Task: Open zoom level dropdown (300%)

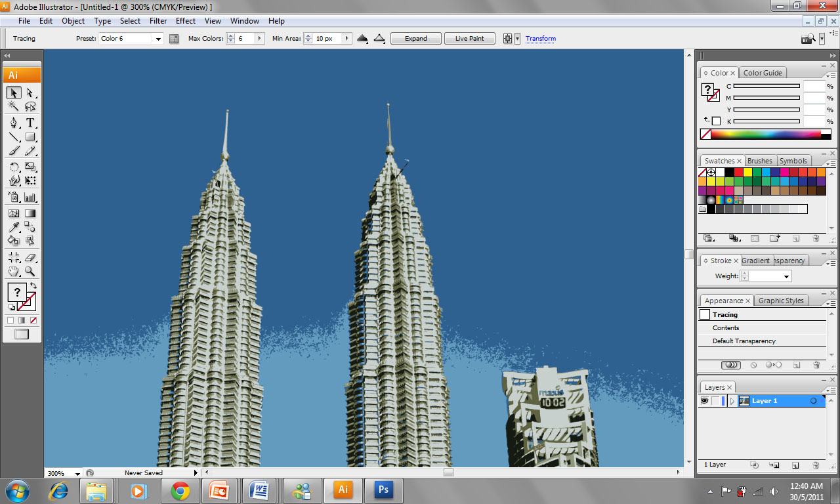Action: coord(78,473)
